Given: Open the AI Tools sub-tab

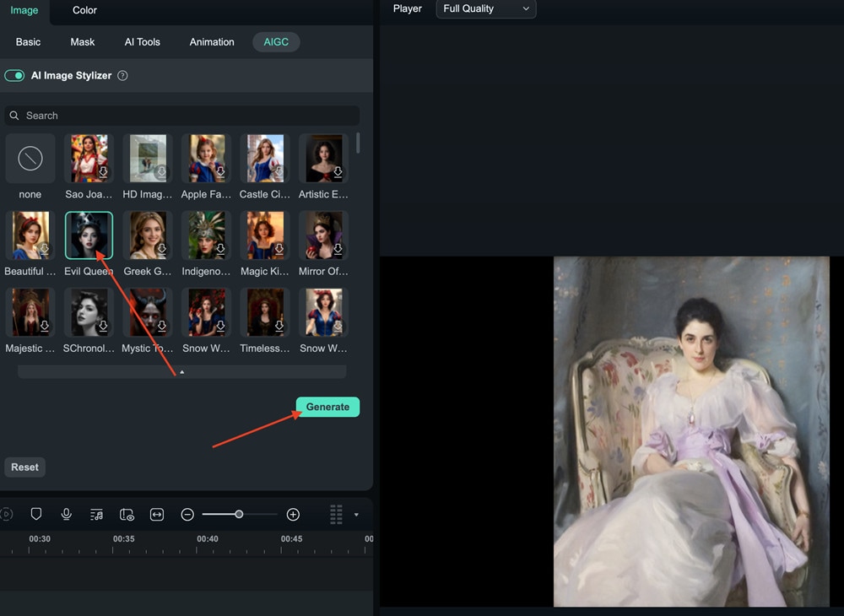Looking at the screenshot, I should coord(142,42).
